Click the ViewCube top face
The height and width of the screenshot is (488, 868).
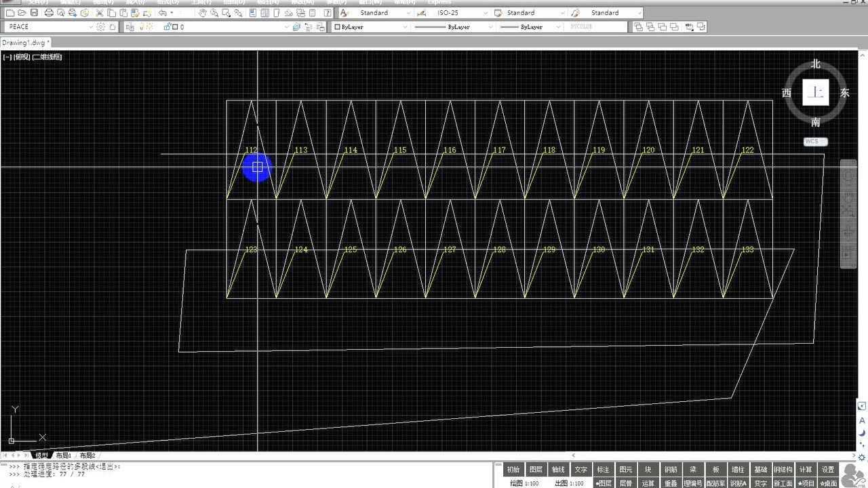click(816, 92)
